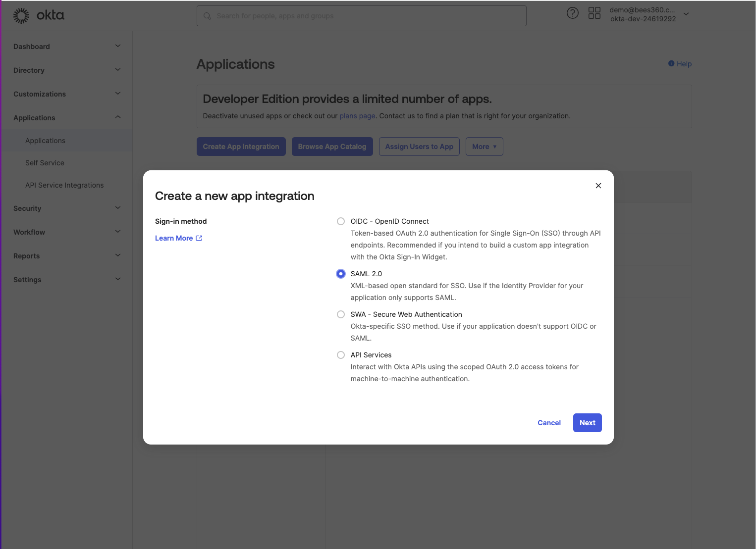Click the Next button in the dialog

[x=588, y=423]
